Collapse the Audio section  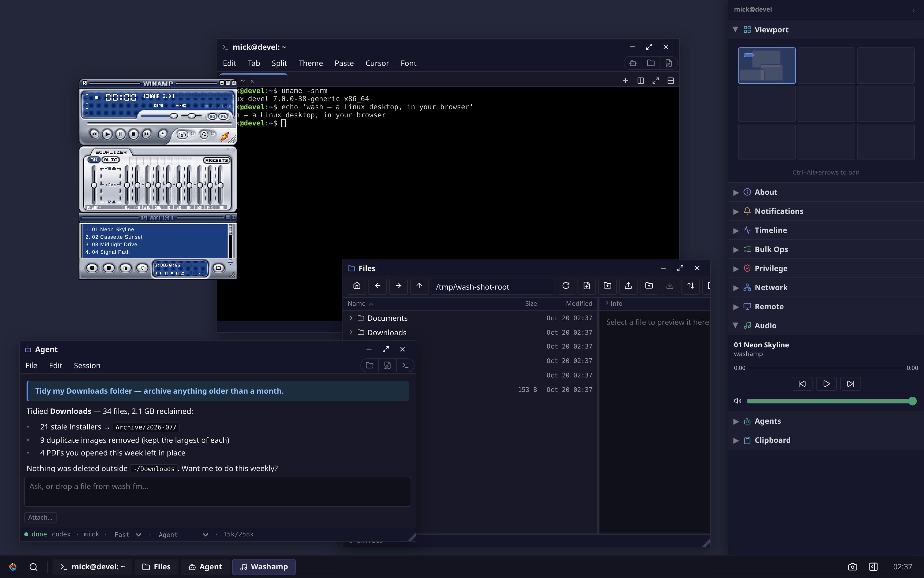[x=826, y=326]
